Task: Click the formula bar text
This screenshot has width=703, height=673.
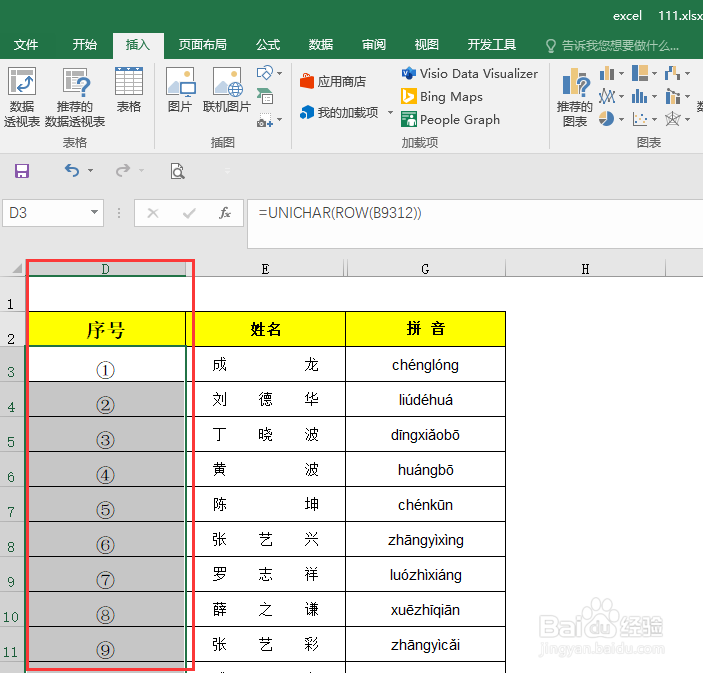Action: click(340, 213)
